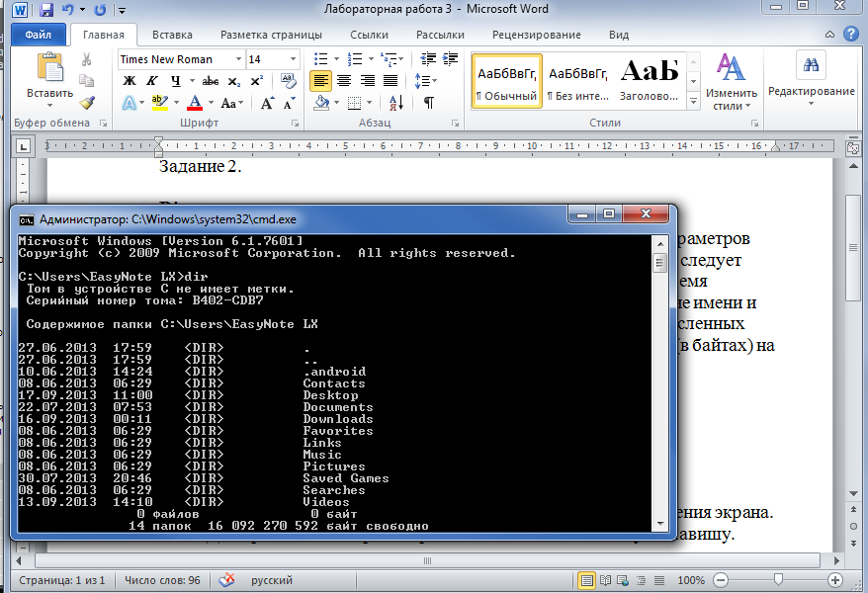This screenshot has height=593, width=868.
Task: Switch to the Ссылки tab
Action: pyautogui.click(x=369, y=35)
